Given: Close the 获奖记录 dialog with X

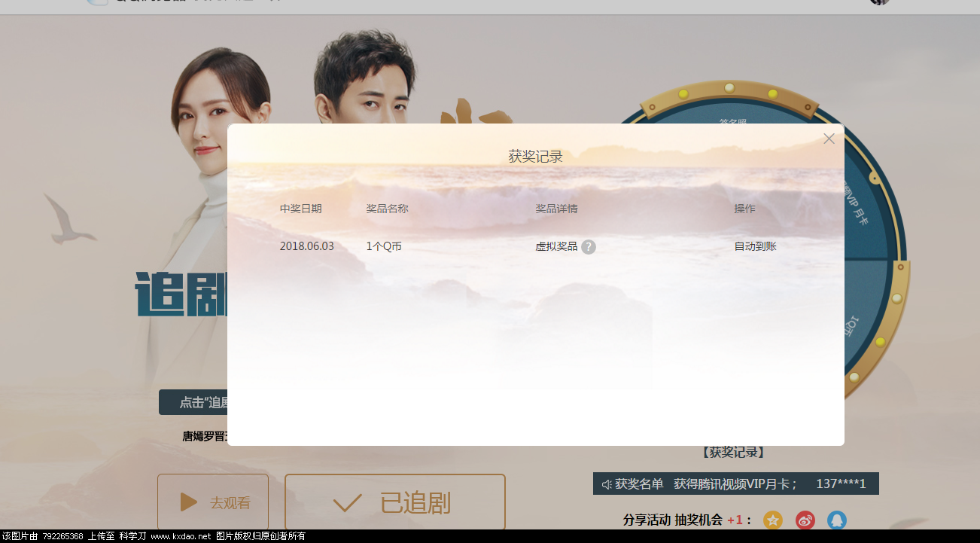Looking at the screenshot, I should [x=829, y=139].
